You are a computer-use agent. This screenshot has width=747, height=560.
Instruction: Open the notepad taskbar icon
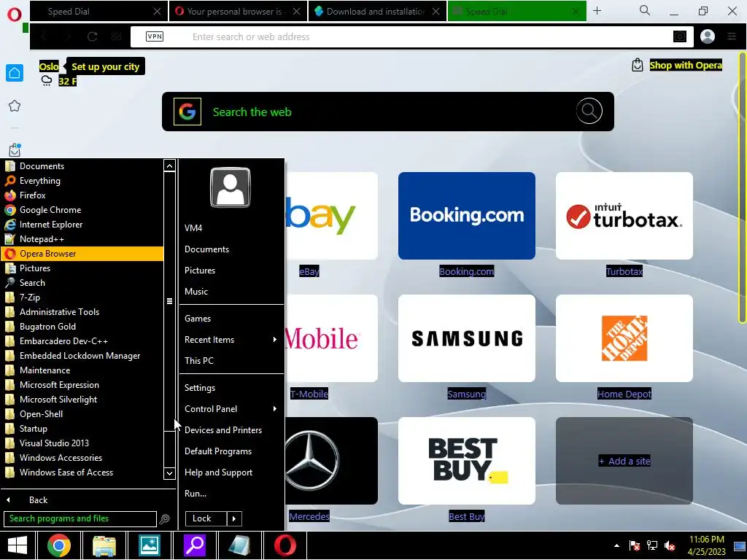coord(239,545)
